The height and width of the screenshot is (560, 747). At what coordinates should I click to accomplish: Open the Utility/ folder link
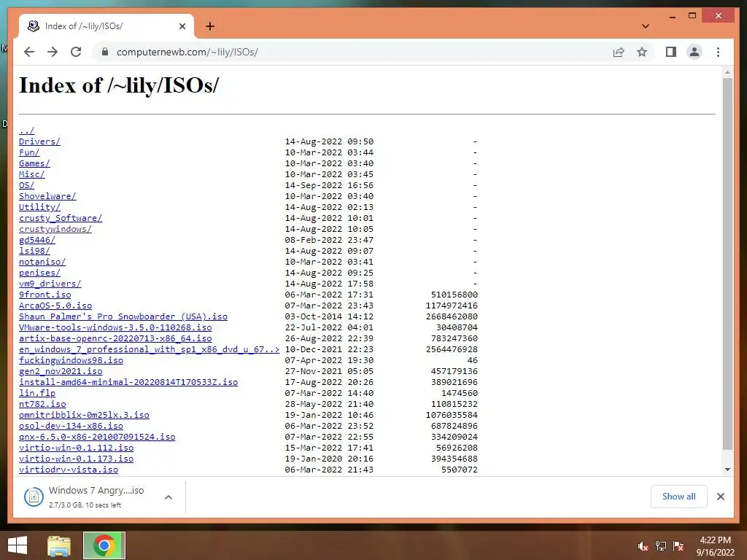coord(39,207)
